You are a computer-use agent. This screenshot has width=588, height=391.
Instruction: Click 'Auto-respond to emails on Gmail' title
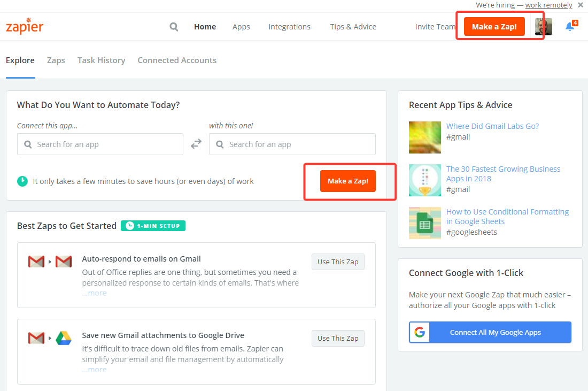coord(141,259)
